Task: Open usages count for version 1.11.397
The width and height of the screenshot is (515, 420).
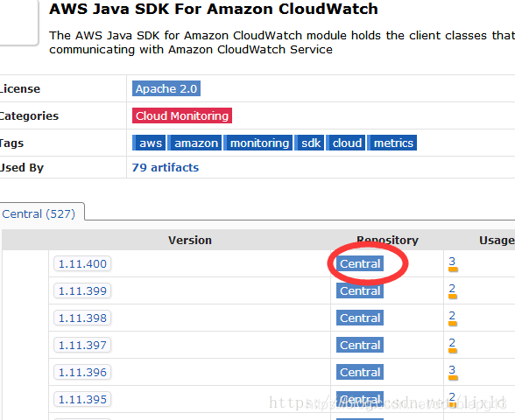Action: tap(452, 343)
